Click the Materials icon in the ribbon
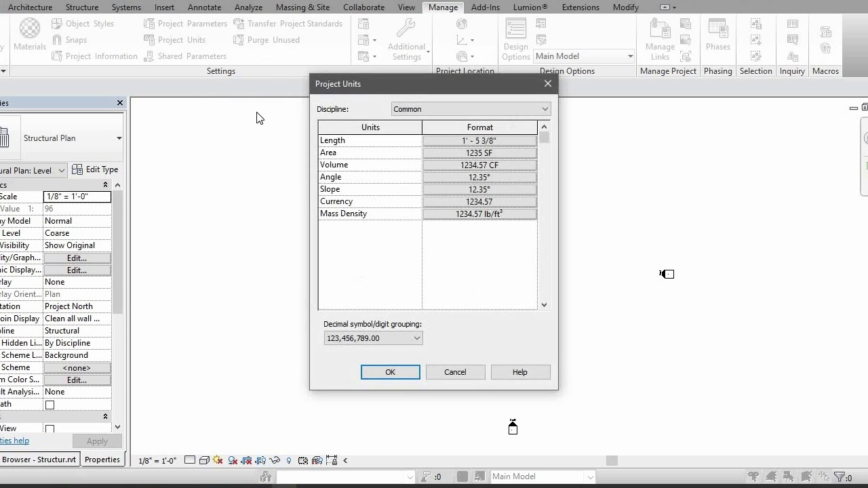Viewport: 868px width, 488px height. 29,34
